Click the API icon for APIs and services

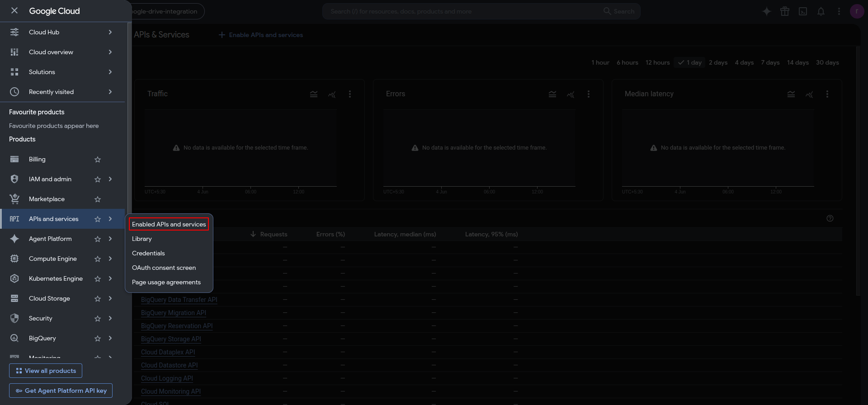[x=14, y=219]
